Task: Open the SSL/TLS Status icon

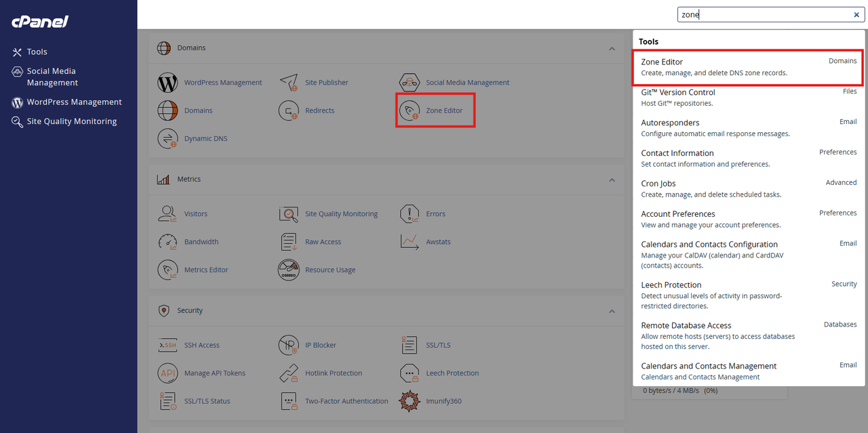Action: point(167,401)
